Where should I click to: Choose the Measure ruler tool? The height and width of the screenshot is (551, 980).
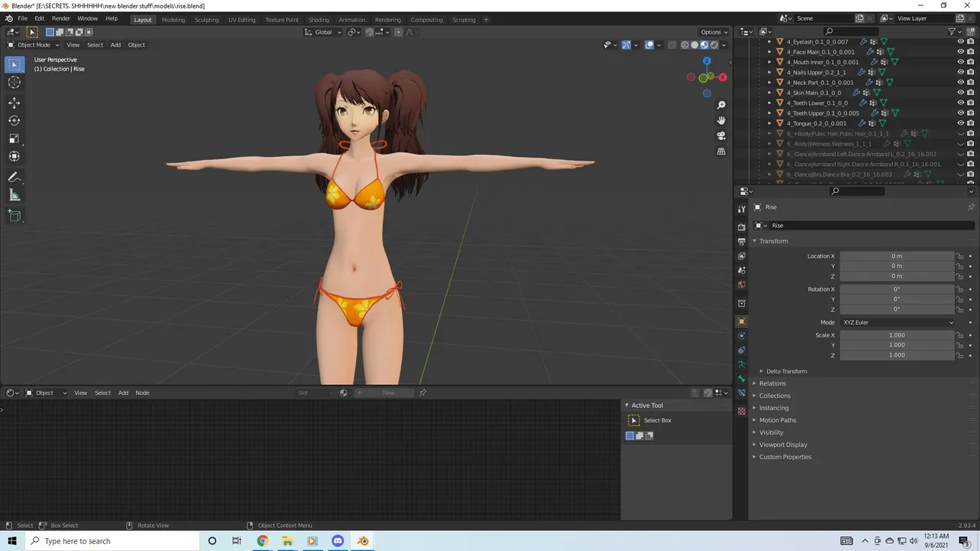tap(14, 195)
